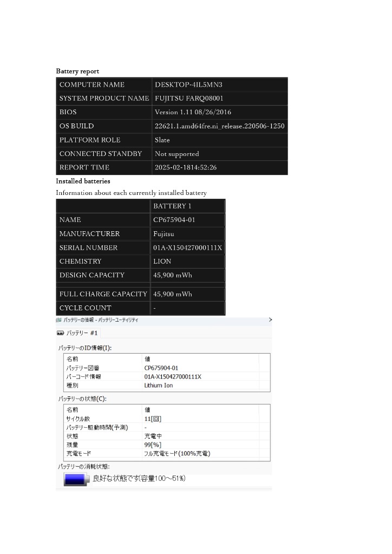Click the 'LION' chemistry value
Screen dimensions: 392x554
(162, 262)
